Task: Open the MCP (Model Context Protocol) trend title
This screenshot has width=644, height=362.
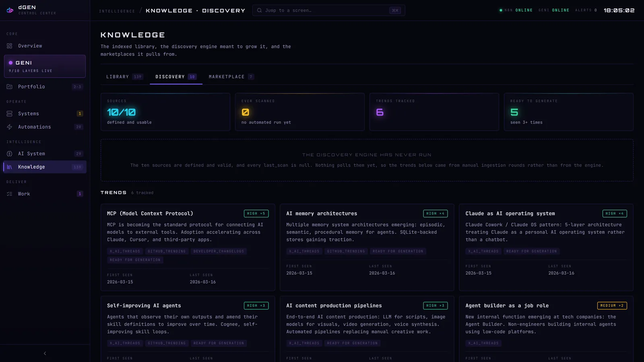Action: click(150, 214)
